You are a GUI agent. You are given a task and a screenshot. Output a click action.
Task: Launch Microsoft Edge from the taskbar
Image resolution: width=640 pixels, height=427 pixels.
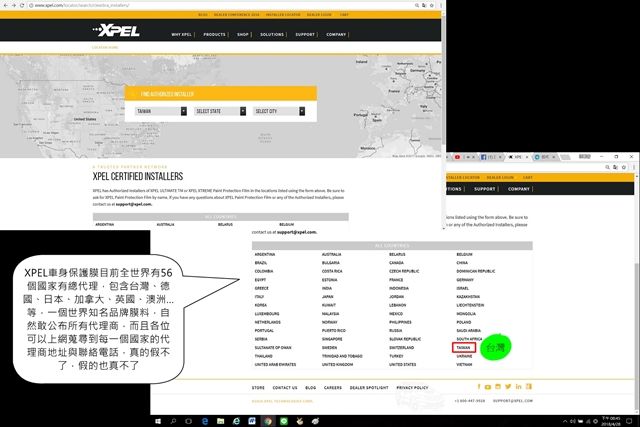pyautogui.click(x=204, y=421)
